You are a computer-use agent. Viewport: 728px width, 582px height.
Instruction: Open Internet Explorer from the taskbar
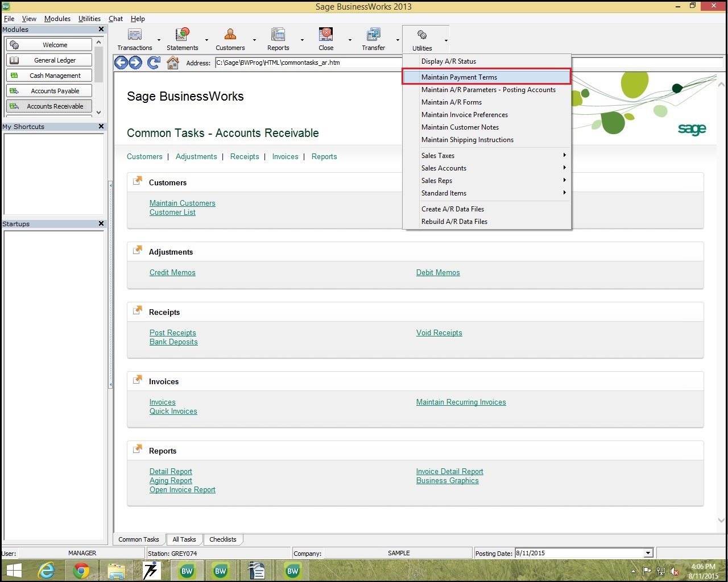(47, 571)
